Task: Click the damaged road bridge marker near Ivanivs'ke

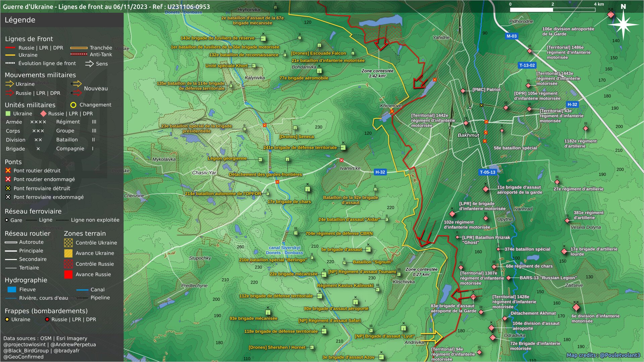Action: (341, 160)
